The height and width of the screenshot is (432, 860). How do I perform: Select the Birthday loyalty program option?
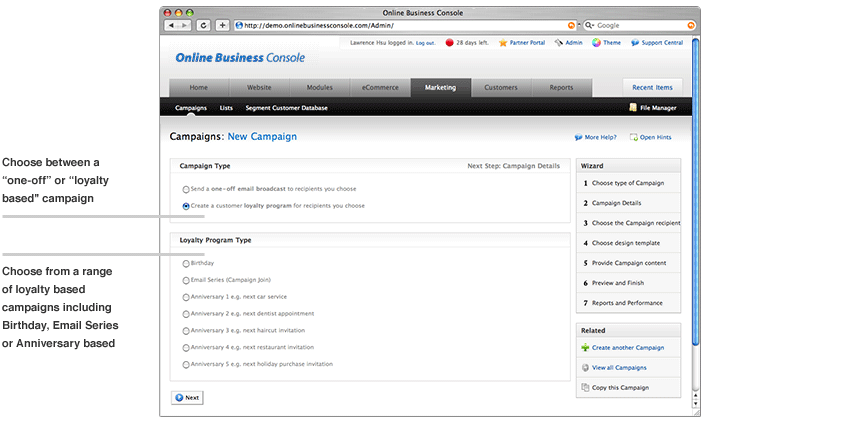(x=186, y=263)
